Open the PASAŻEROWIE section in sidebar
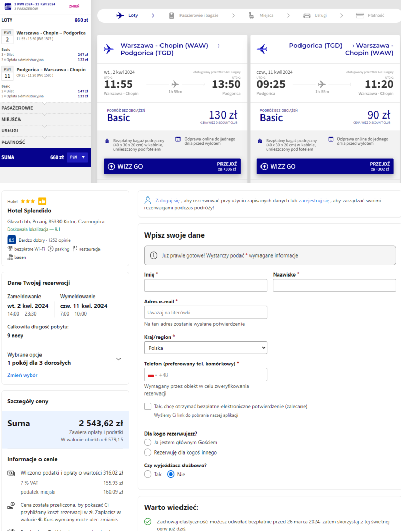The height and width of the screenshot is (532, 401). coord(46,108)
